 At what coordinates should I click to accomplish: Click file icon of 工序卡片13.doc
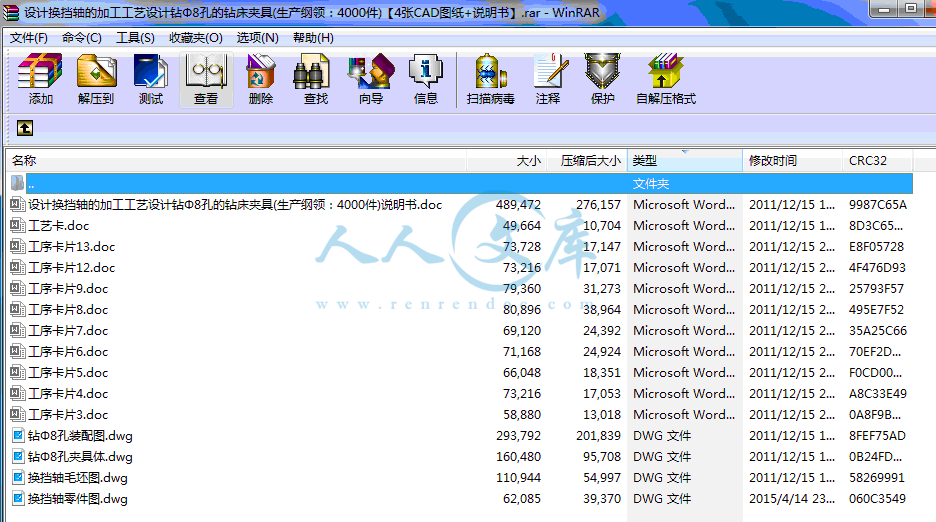[17, 246]
